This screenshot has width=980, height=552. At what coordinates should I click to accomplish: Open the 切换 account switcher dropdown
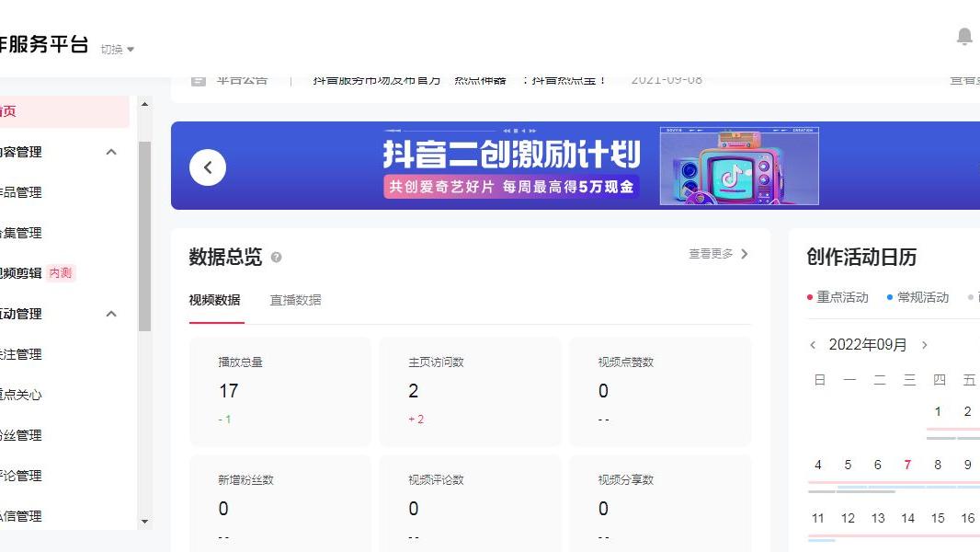pyautogui.click(x=115, y=50)
